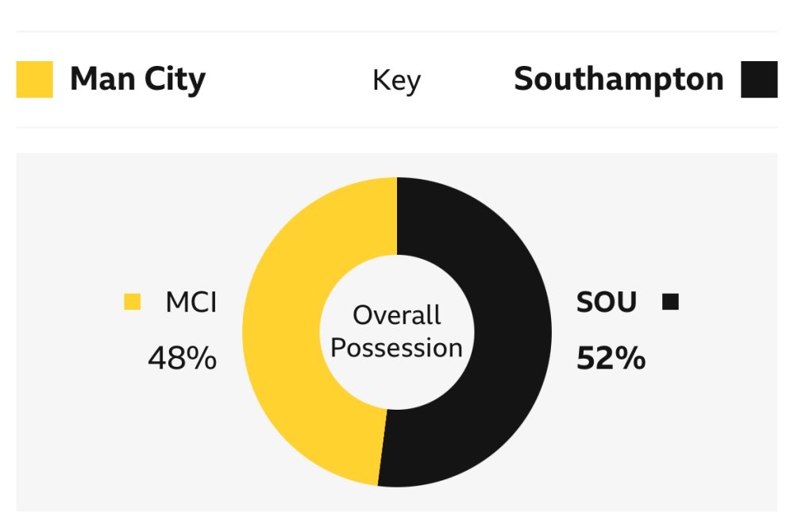Click the word Overall in chart center
Viewport: 794px width, 532px height.
point(396,315)
